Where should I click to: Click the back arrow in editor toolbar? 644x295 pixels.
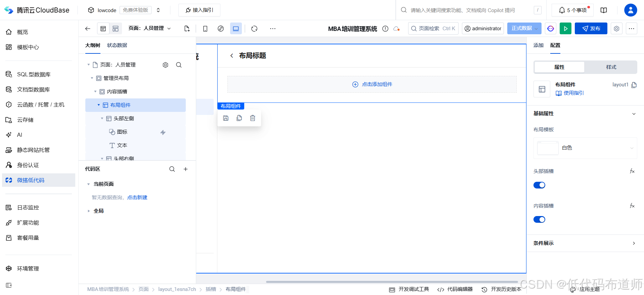(88, 29)
